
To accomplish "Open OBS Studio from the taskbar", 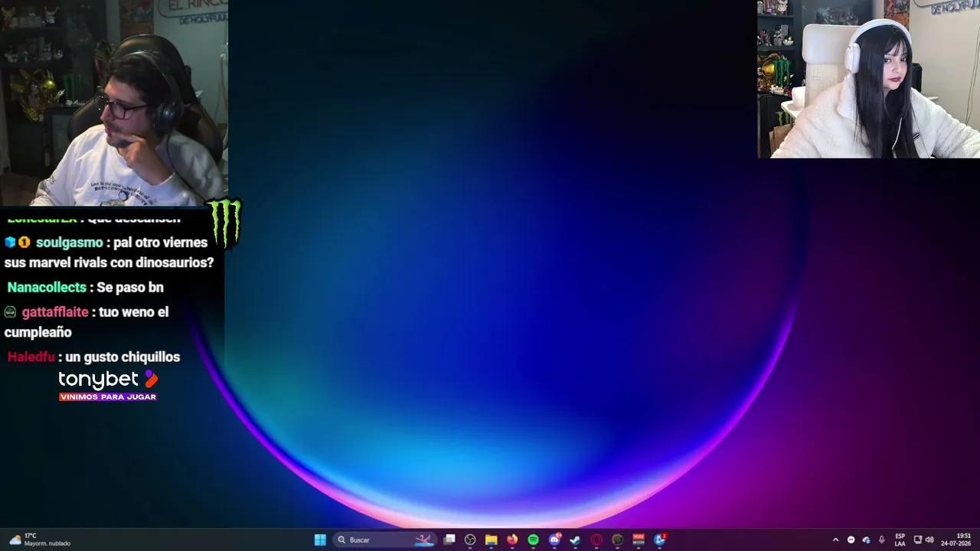I will (470, 540).
